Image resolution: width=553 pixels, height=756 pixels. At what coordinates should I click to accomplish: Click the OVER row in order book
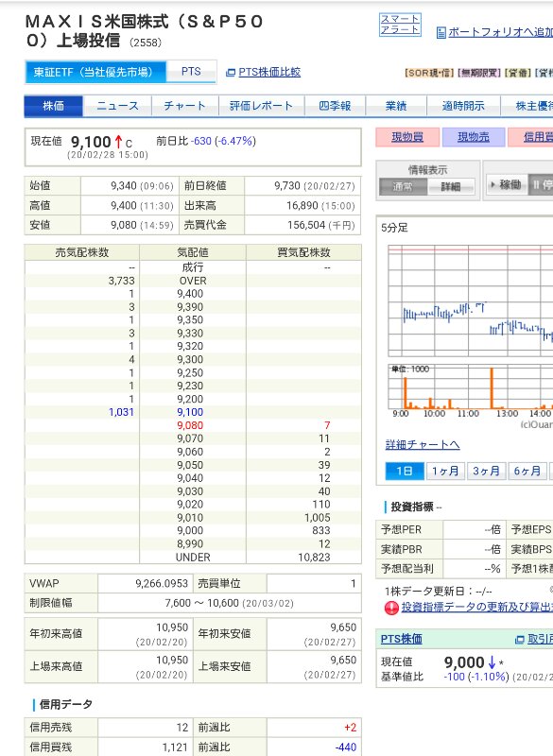[x=193, y=281]
